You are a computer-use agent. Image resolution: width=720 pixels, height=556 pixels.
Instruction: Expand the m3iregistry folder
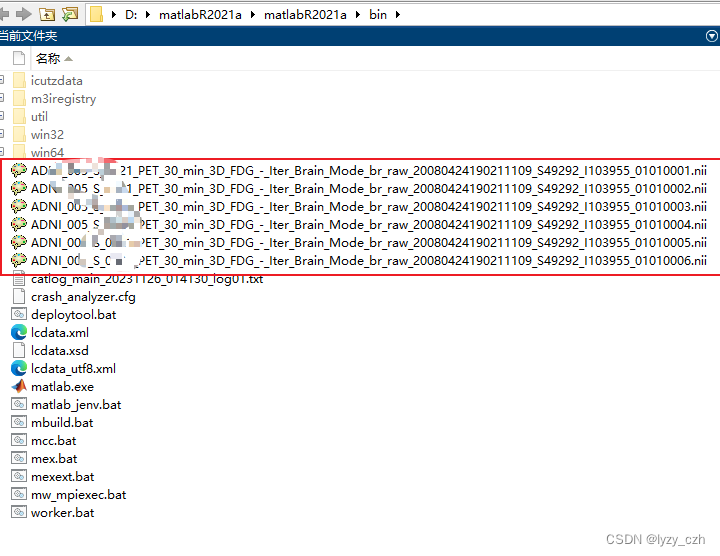[x=1, y=98]
